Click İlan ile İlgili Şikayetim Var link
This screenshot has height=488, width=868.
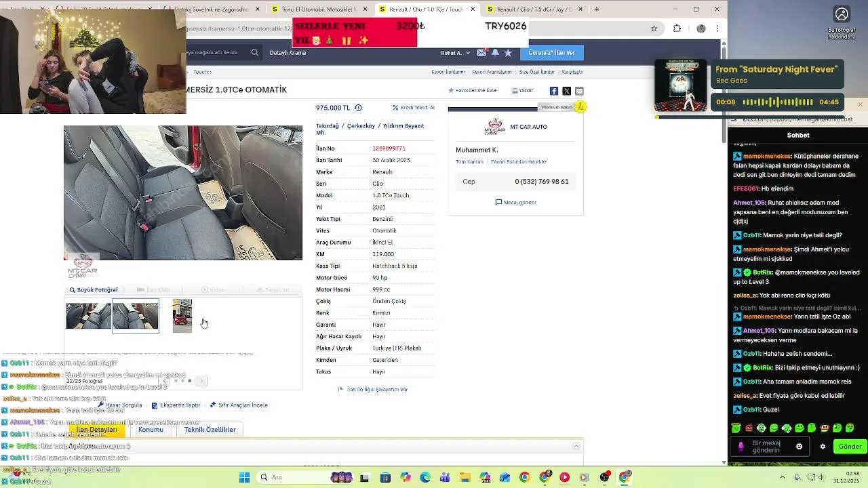[x=373, y=390]
